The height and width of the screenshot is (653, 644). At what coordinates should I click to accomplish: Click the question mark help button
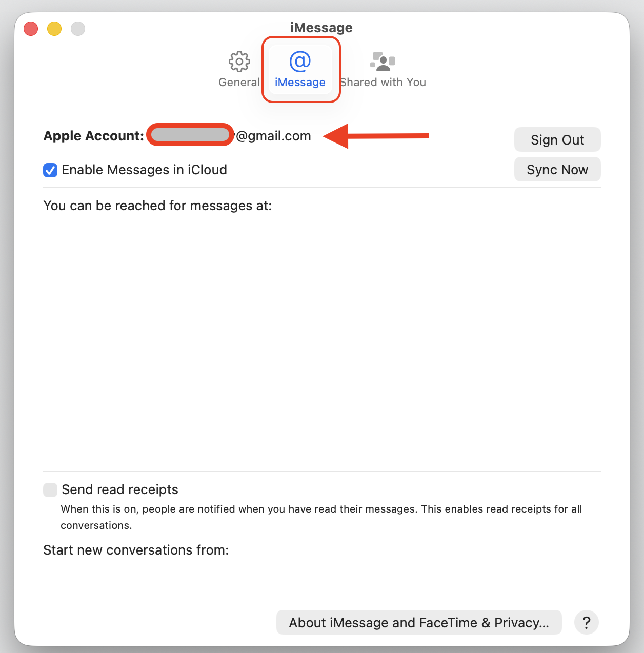click(587, 622)
